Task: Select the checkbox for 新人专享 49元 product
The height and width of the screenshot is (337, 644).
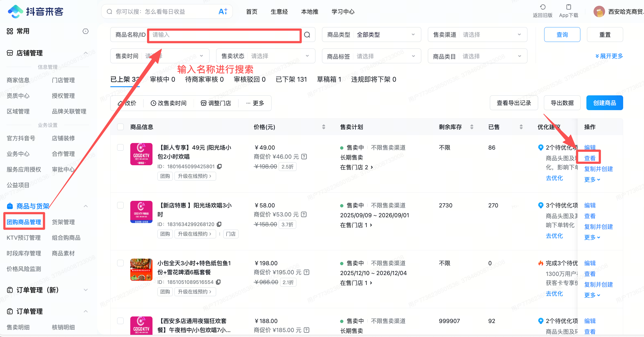Action: 120,147
